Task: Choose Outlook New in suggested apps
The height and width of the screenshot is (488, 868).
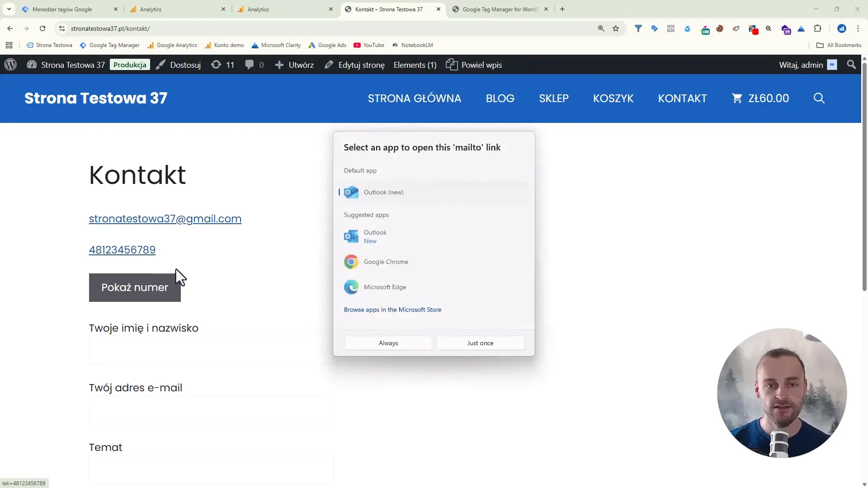Action: [434, 236]
